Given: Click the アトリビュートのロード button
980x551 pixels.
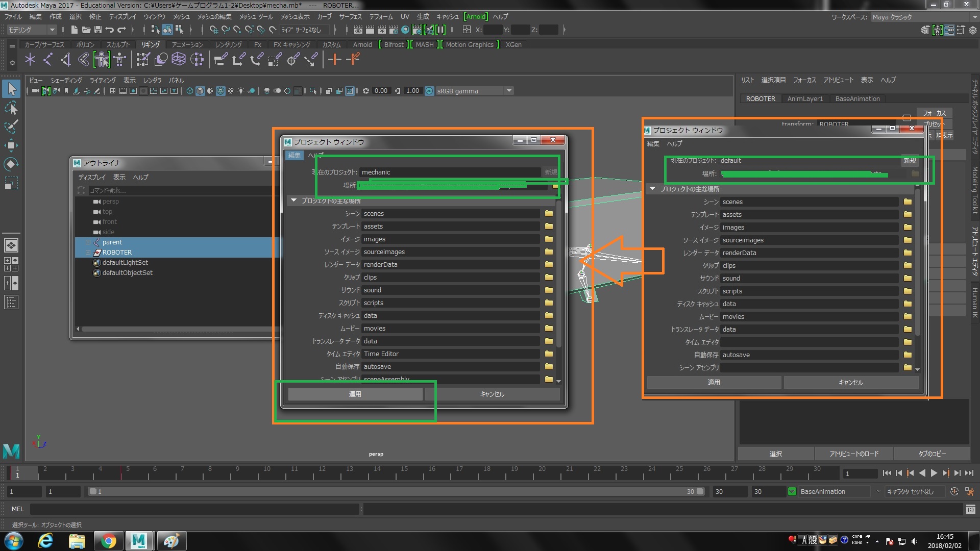Looking at the screenshot, I should tap(854, 454).
